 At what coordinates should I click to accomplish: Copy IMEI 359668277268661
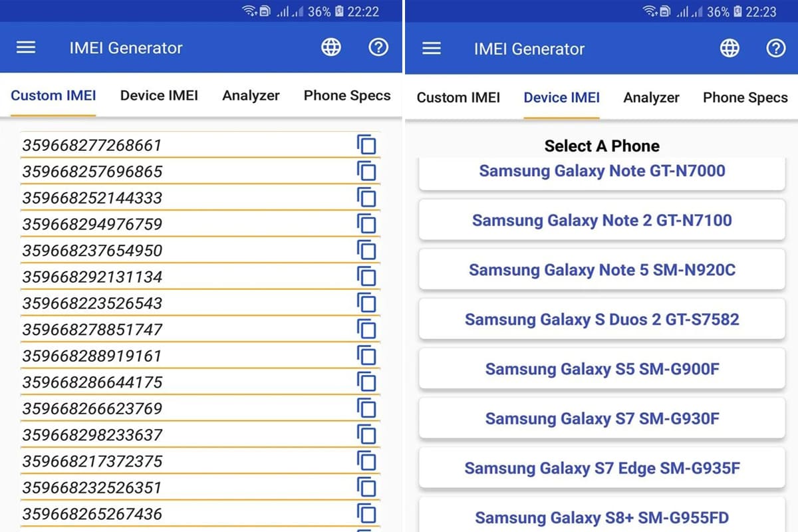point(366,144)
